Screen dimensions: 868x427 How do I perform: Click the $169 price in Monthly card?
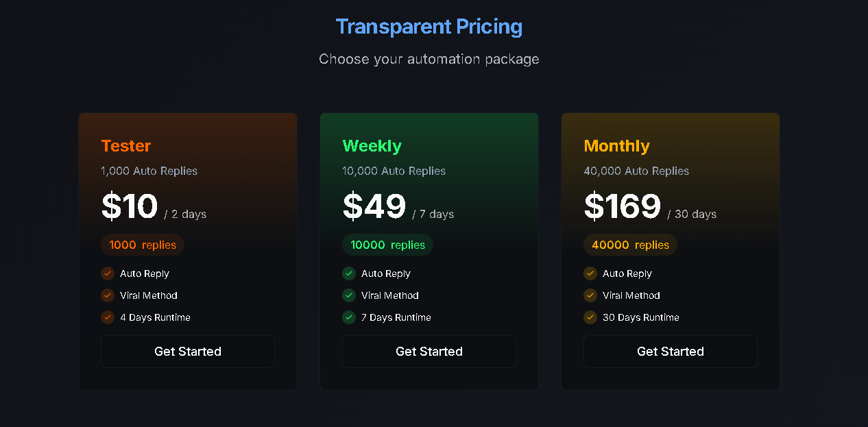click(x=623, y=206)
